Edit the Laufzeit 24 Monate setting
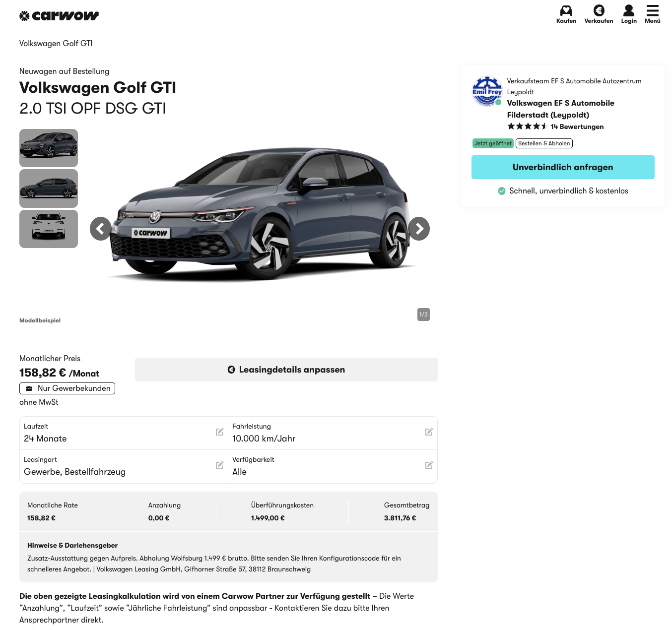The height and width of the screenshot is (630, 672). pos(219,432)
